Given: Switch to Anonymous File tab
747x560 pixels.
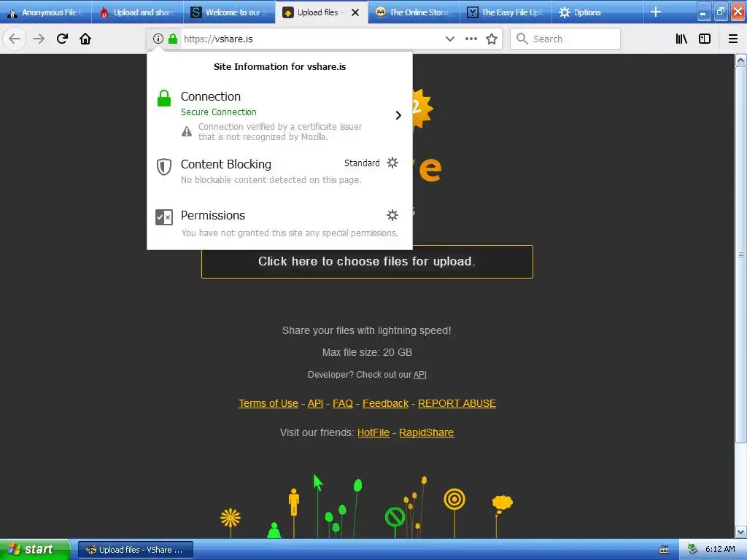Looking at the screenshot, I should click(46, 12).
